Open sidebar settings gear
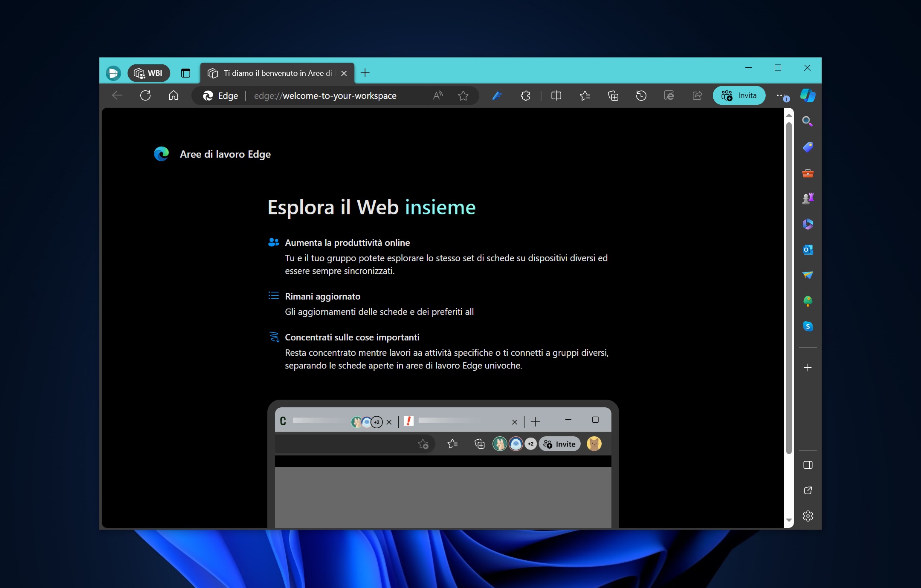The height and width of the screenshot is (588, 921). point(808,516)
